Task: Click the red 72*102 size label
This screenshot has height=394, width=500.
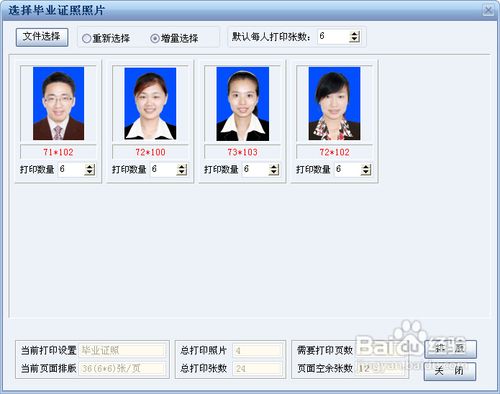Action: 334,152
